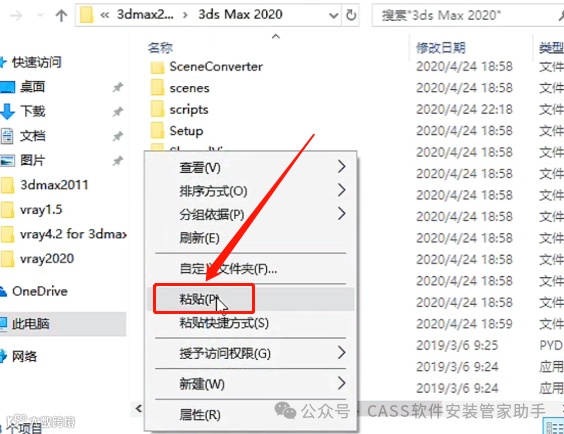Select the SceneConverter folder icon
564x434 pixels.
coord(157,67)
